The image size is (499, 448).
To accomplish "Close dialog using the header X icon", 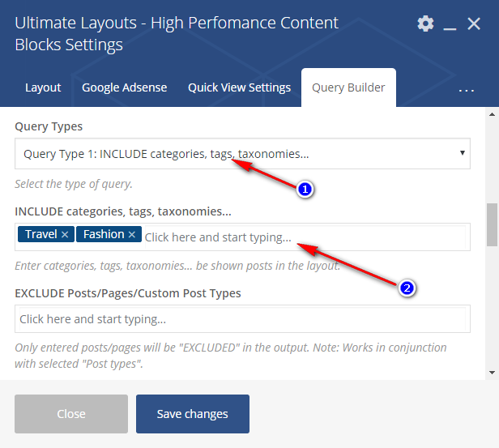I will point(475,24).
